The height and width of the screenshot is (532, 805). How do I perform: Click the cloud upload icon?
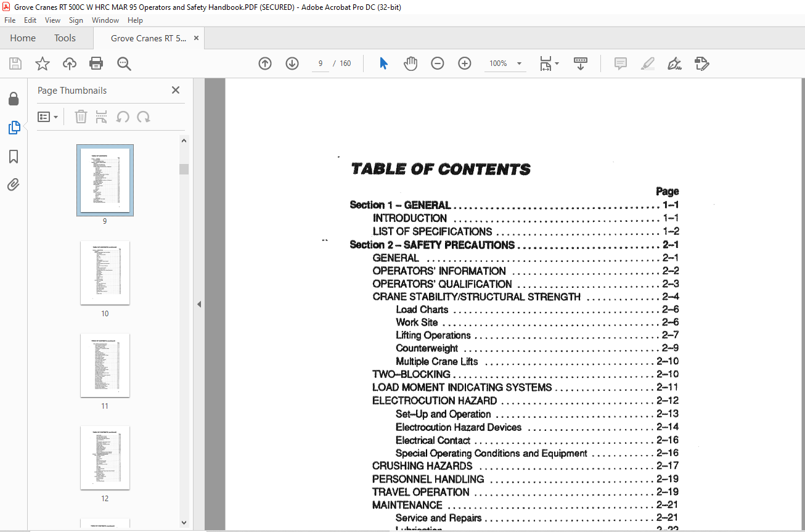tap(70, 63)
